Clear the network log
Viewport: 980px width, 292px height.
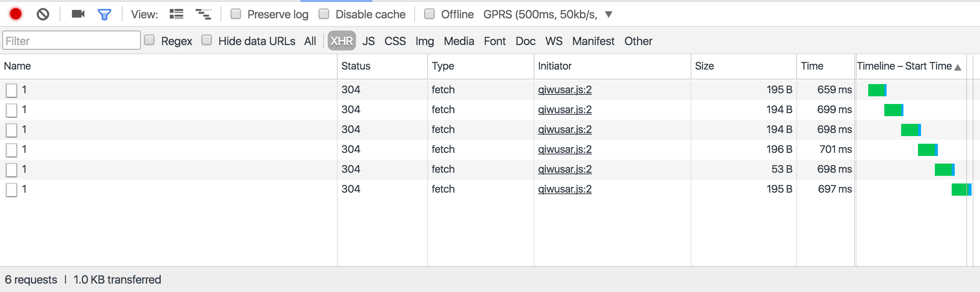coord(43,14)
